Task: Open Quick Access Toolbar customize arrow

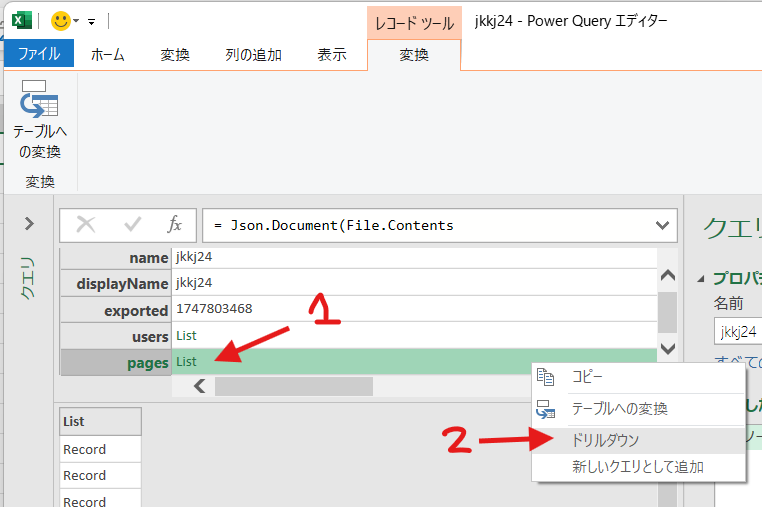Action: [x=91, y=21]
